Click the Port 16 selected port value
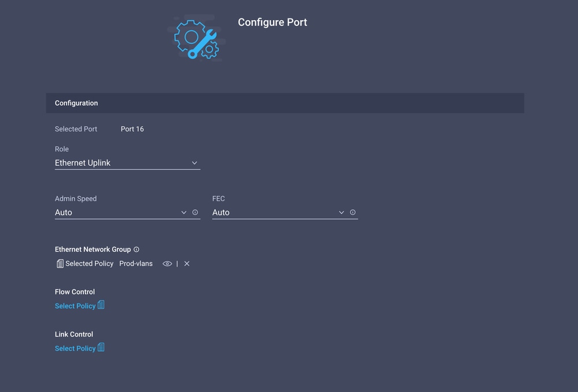Viewport: 578px width, 392px height. pyautogui.click(x=132, y=129)
